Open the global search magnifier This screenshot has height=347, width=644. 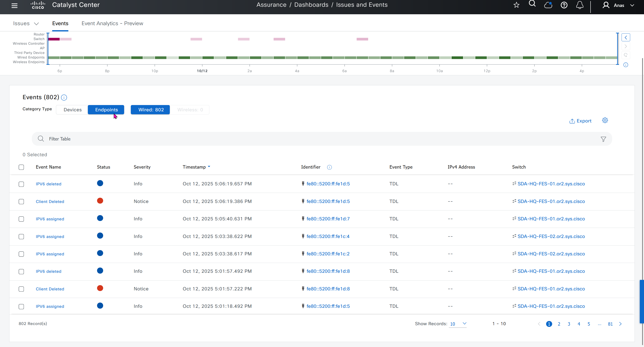532,4
